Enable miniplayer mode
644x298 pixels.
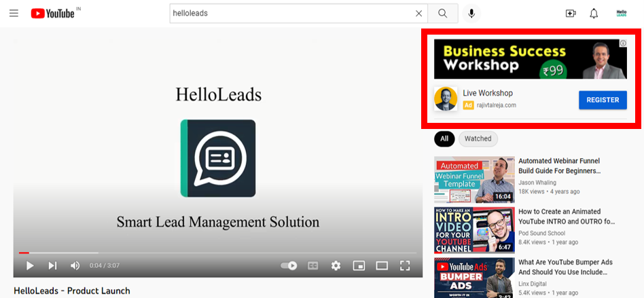359,265
